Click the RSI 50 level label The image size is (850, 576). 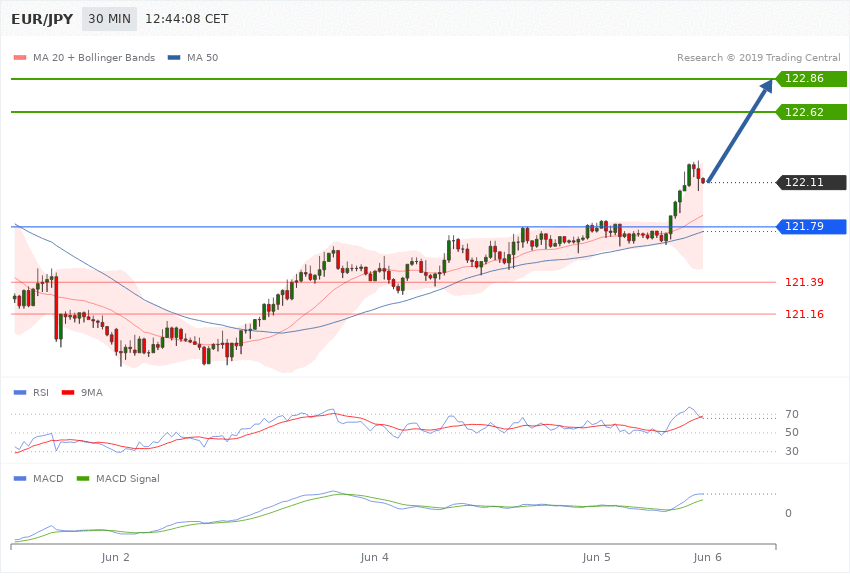tap(791, 432)
